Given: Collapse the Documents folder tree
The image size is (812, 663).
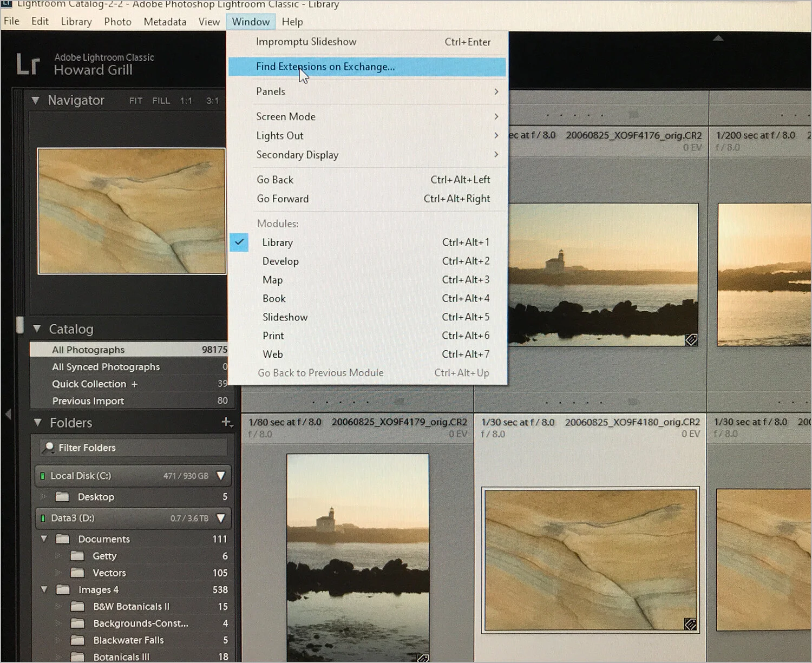Looking at the screenshot, I should point(44,539).
